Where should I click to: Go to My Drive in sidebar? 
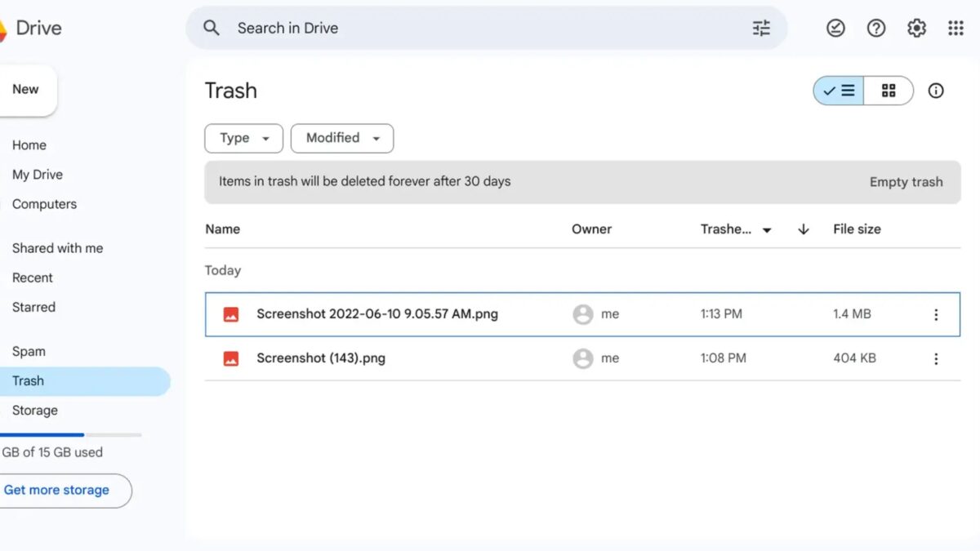pyautogui.click(x=38, y=175)
